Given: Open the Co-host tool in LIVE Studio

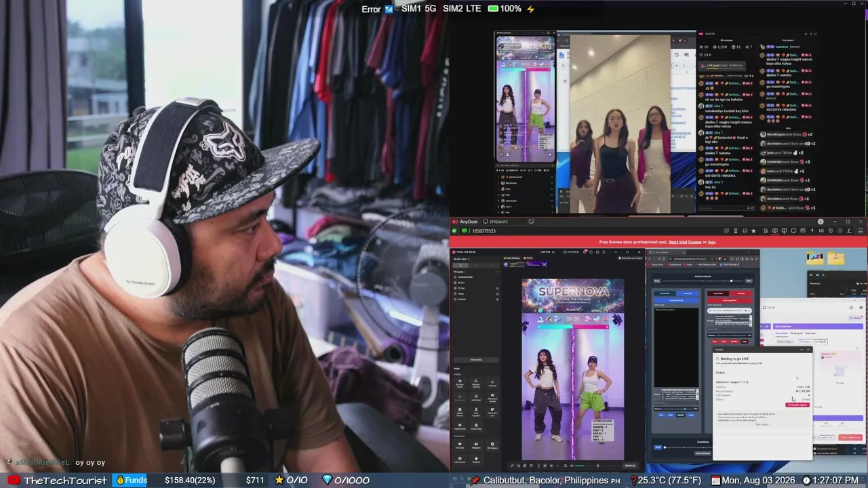Looking at the screenshot, I should 492,383.
